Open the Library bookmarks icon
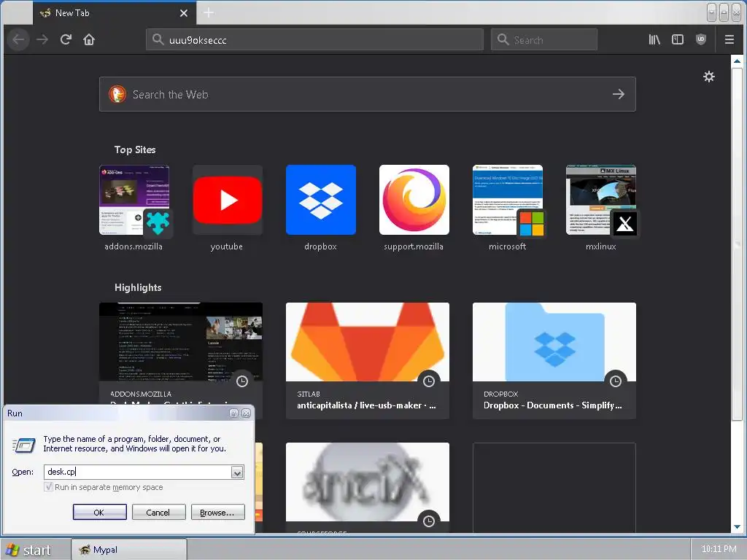The width and height of the screenshot is (747, 560). point(654,39)
